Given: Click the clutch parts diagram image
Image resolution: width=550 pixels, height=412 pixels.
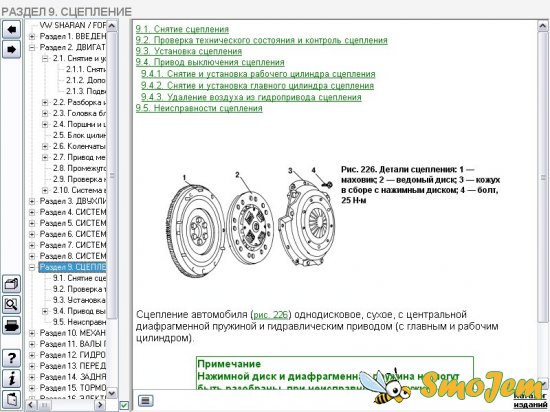Looking at the screenshot, I should [250, 223].
